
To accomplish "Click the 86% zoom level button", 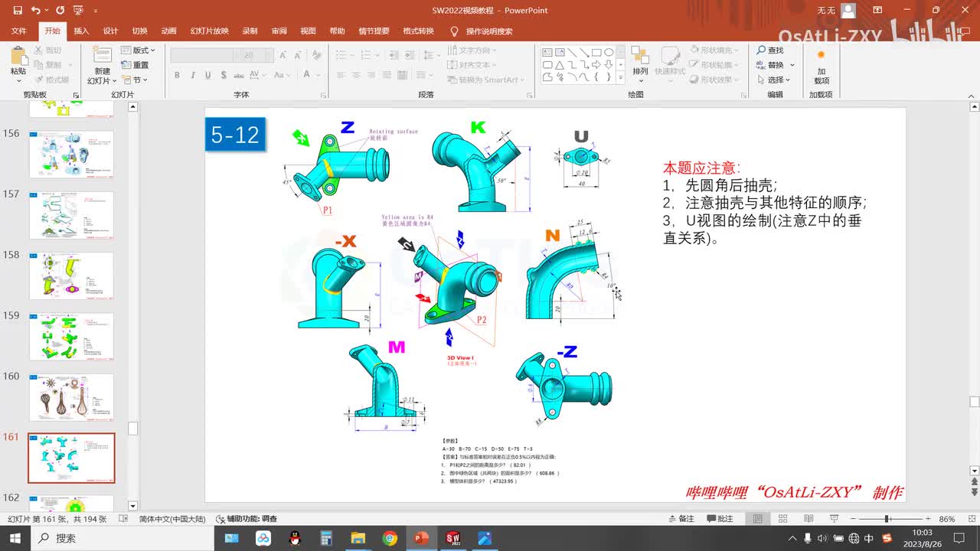I will tap(946, 519).
